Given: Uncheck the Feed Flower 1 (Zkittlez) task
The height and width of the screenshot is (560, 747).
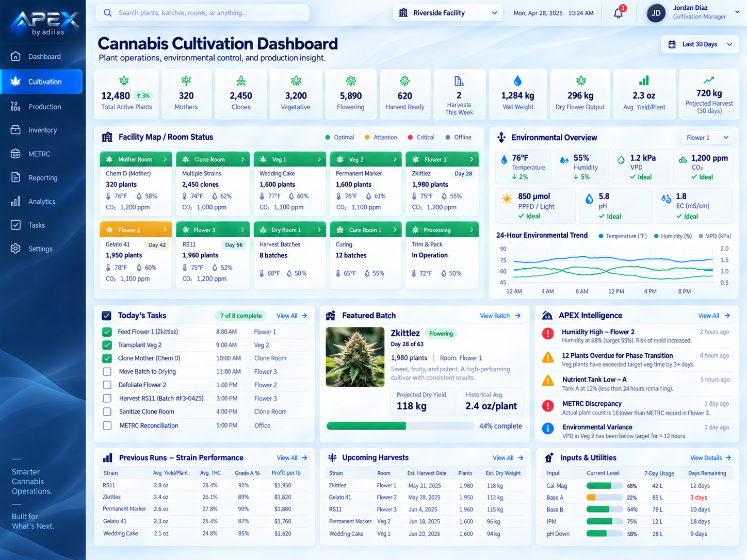Looking at the screenshot, I should (x=107, y=332).
